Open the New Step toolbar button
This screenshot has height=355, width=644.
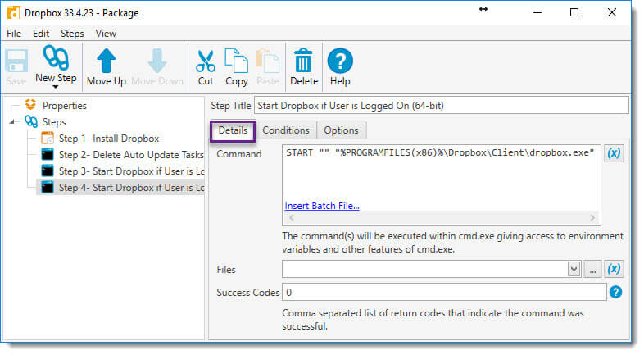pyautogui.click(x=56, y=66)
